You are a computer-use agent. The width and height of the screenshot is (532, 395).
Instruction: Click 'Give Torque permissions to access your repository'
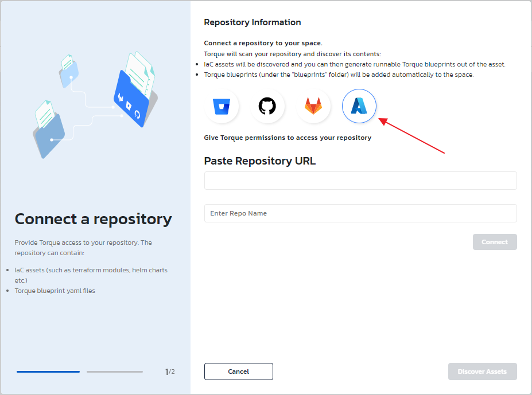[x=288, y=138]
